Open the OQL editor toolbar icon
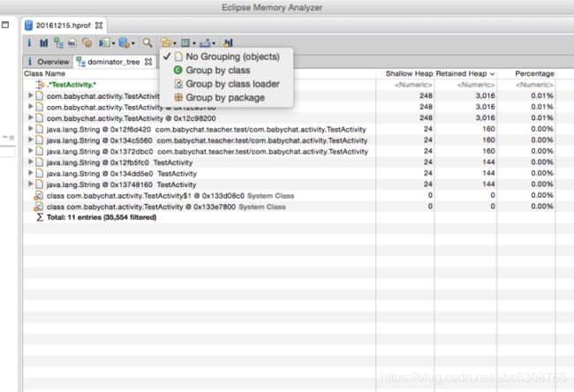Screen dimensions: 574x392 (72, 43)
